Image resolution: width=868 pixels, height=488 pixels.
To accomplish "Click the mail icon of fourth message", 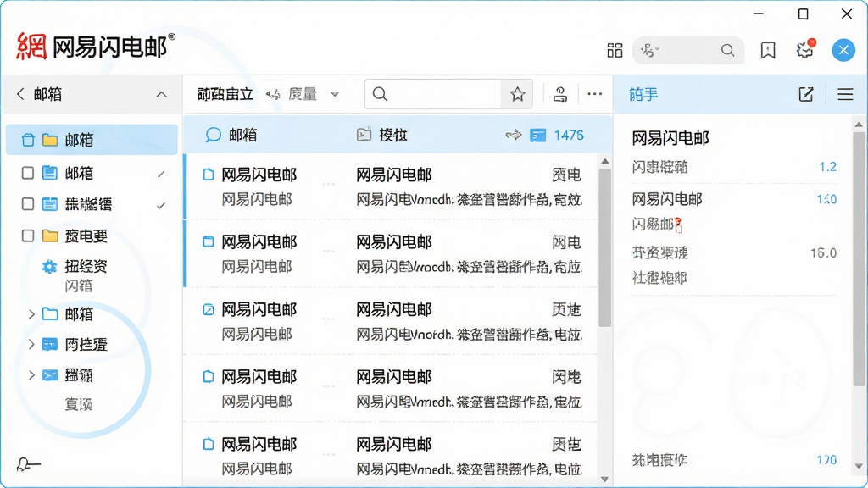I will (x=209, y=377).
